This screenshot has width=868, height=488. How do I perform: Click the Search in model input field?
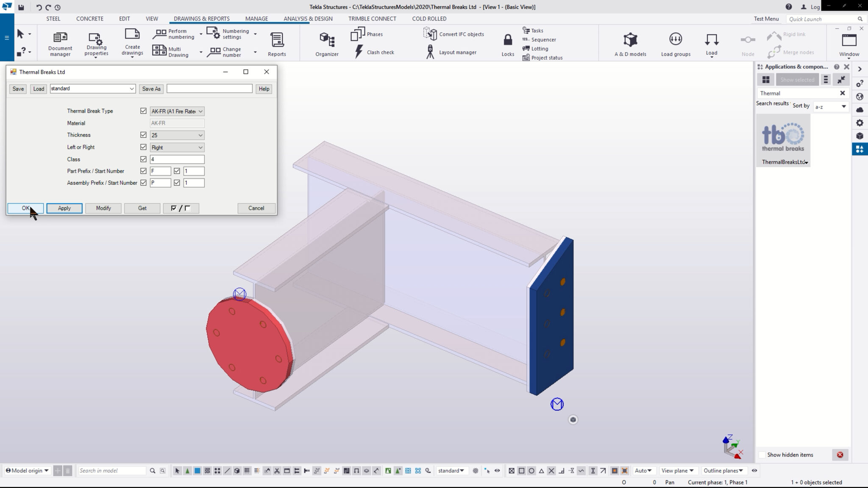[x=111, y=470]
